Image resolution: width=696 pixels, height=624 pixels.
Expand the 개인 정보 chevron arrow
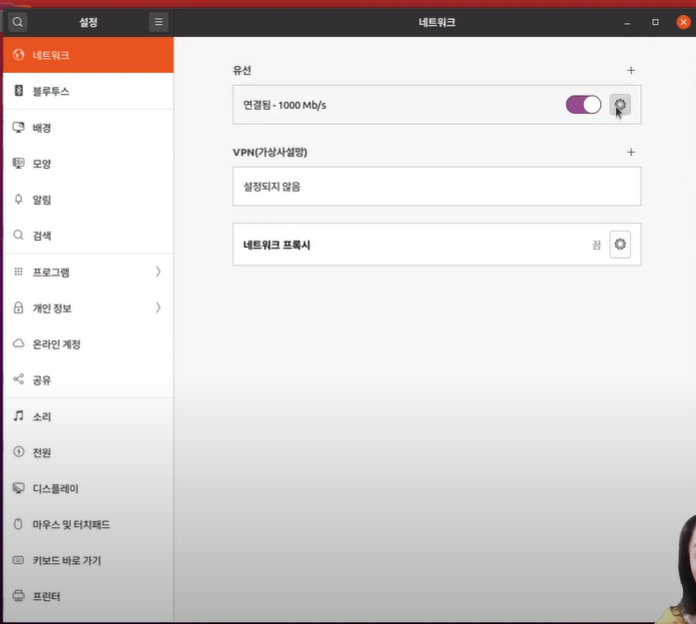pos(158,308)
